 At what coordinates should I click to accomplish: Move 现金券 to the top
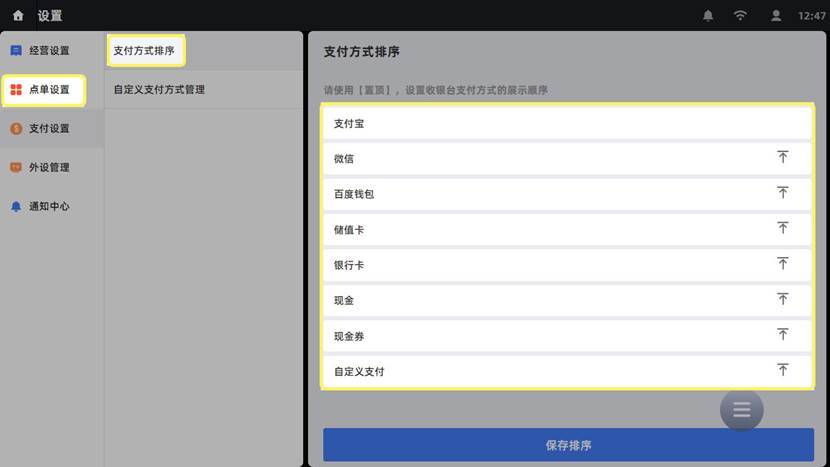click(x=782, y=334)
